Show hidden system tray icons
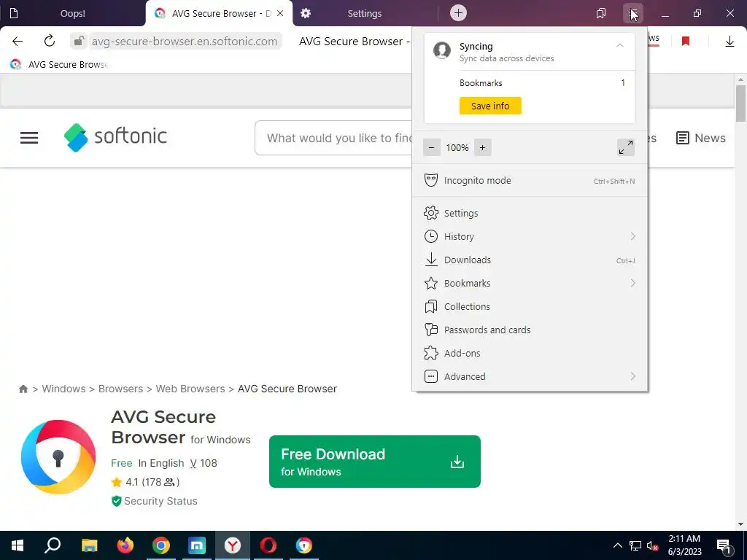747x560 pixels. click(617, 545)
